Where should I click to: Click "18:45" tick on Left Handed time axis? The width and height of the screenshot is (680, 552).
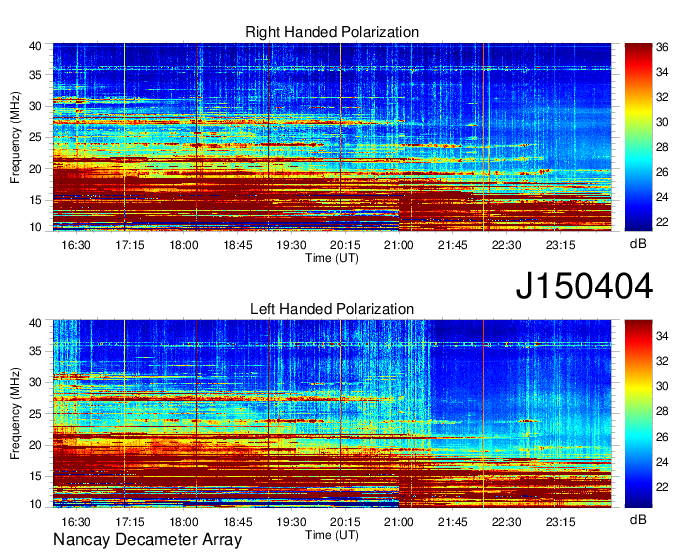pyautogui.click(x=238, y=521)
